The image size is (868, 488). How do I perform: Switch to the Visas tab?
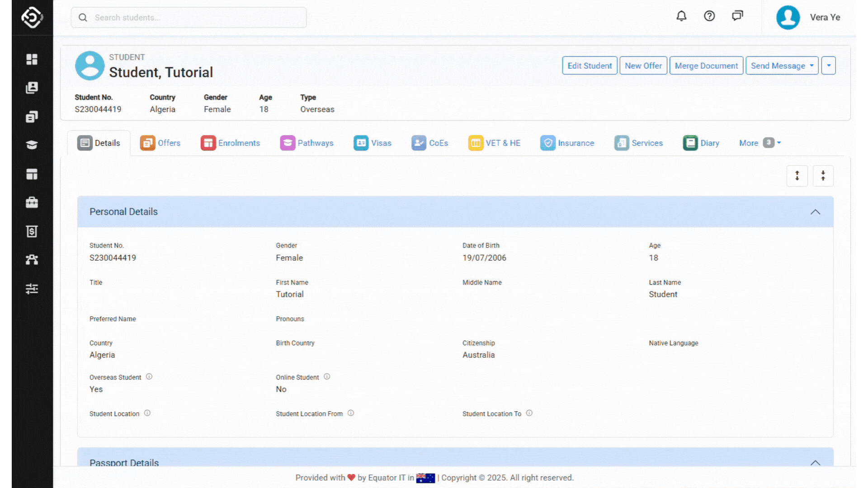(373, 143)
